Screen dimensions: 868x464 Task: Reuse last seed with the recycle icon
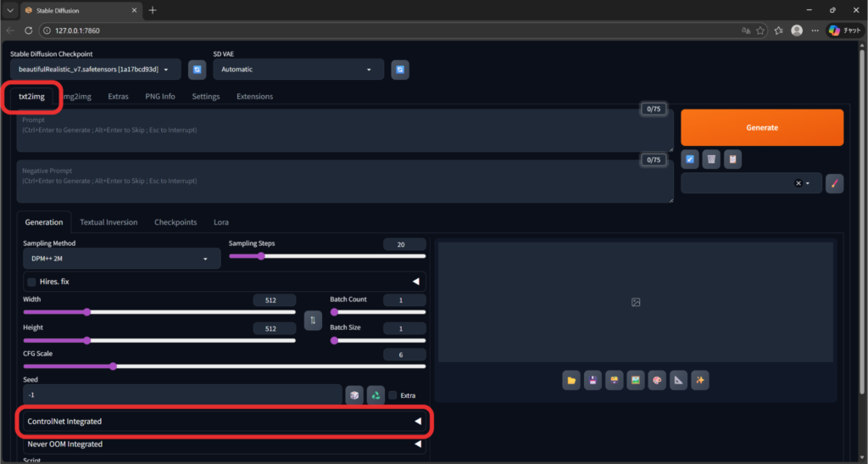coord(375,395)
